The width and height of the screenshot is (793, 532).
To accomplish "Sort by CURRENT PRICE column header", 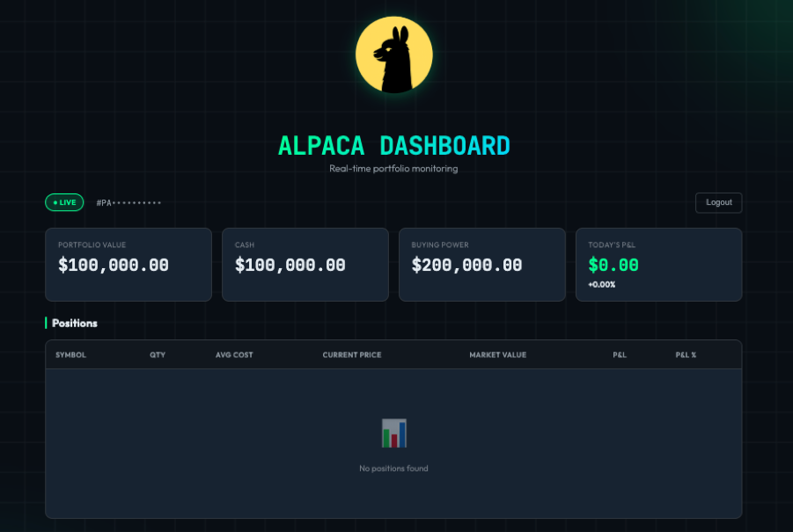I will coord(352,354).
